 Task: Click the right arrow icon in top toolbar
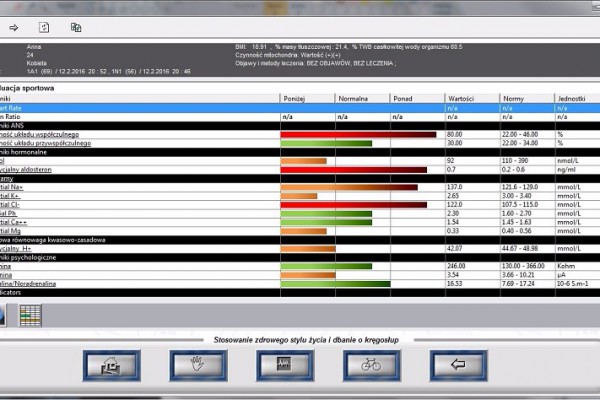pos(13,27)
